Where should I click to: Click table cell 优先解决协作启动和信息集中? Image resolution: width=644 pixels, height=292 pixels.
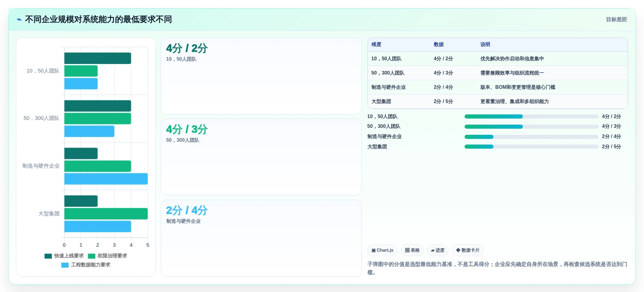click(512, 59)
